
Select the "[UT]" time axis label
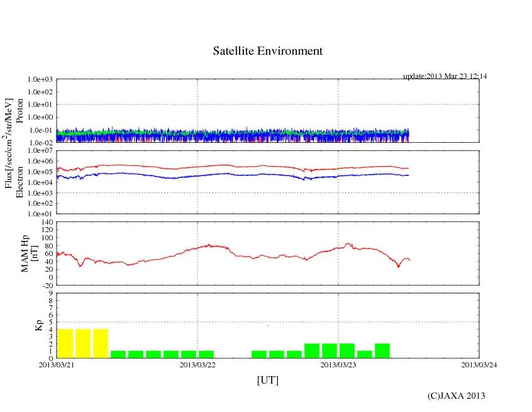point(268,380)
